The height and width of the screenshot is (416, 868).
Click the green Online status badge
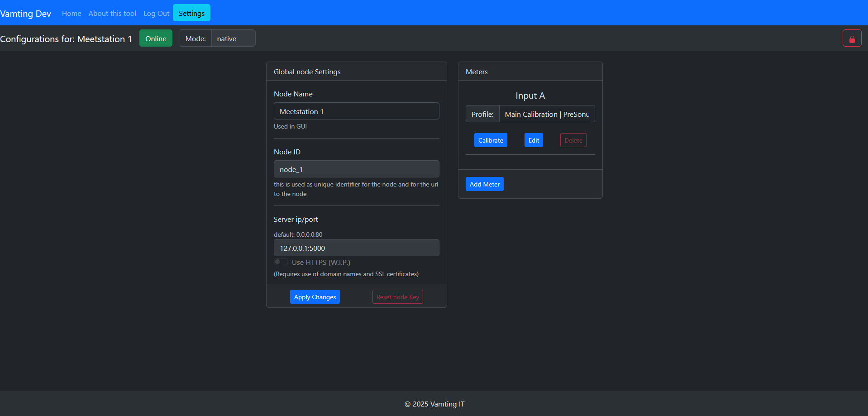point(156,38)
